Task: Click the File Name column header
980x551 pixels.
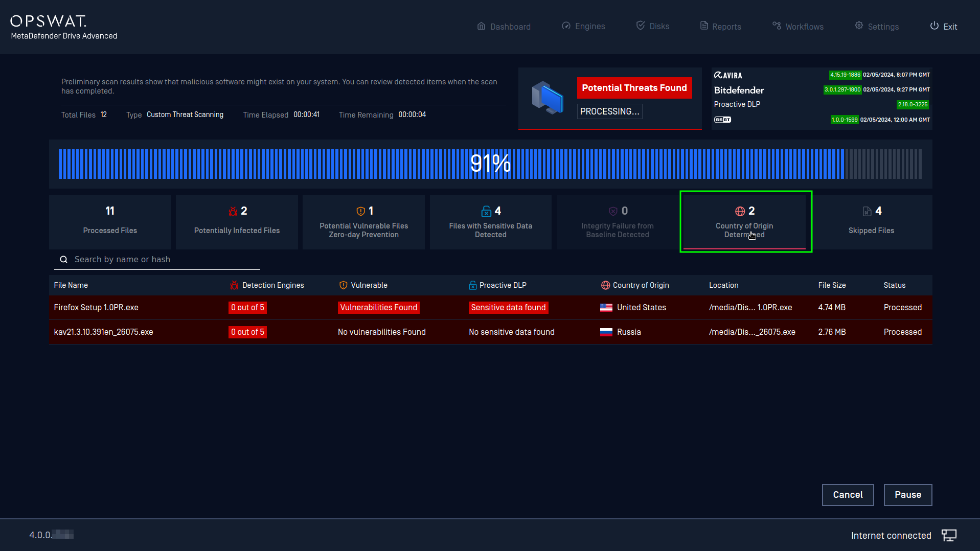Action: click(x=71, y=285)
